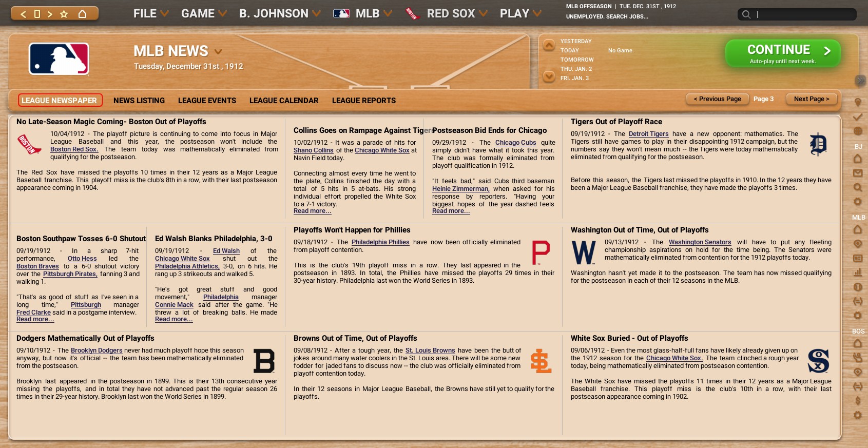Viewport: 868px width, 448px height.
Task: Open the Connie Mack manager link
Action: tap(174, 305)
